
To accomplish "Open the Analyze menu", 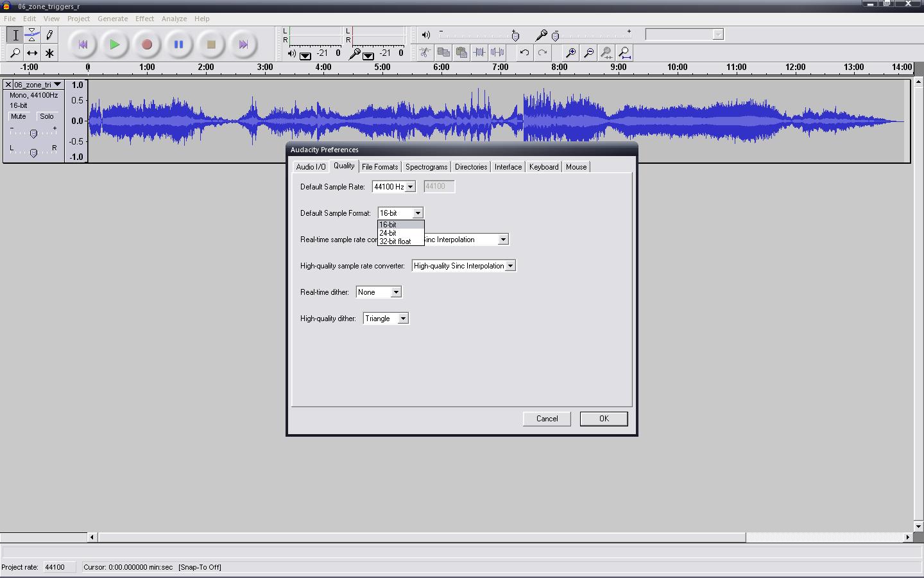I will (x=174, y=19).
